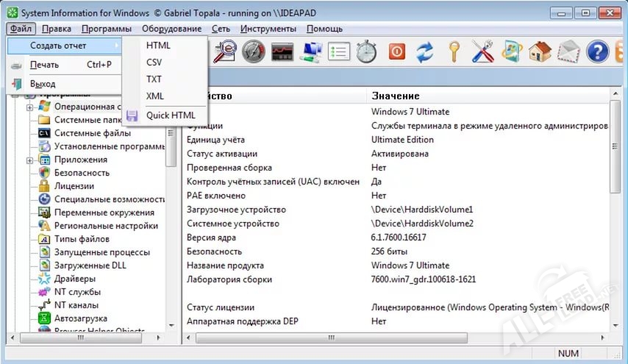The image size is (628, 364).
Task: Click the Значение column header
Action: (x=396, y=96)
